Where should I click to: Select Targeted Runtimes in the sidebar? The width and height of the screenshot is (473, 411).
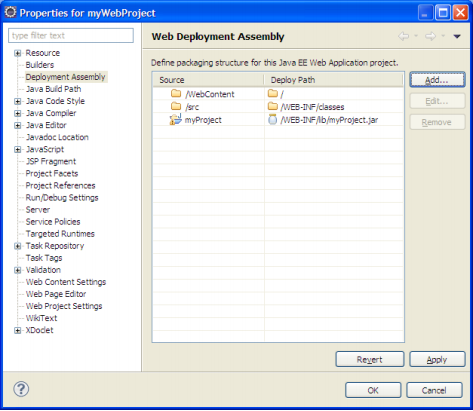tap(60, 234)
